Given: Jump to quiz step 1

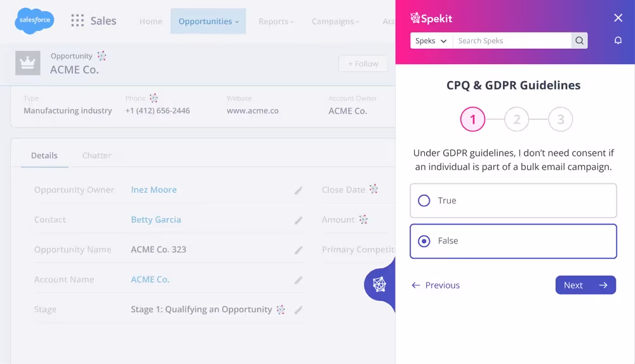Looking at the screenshot, I should point(472,119).
